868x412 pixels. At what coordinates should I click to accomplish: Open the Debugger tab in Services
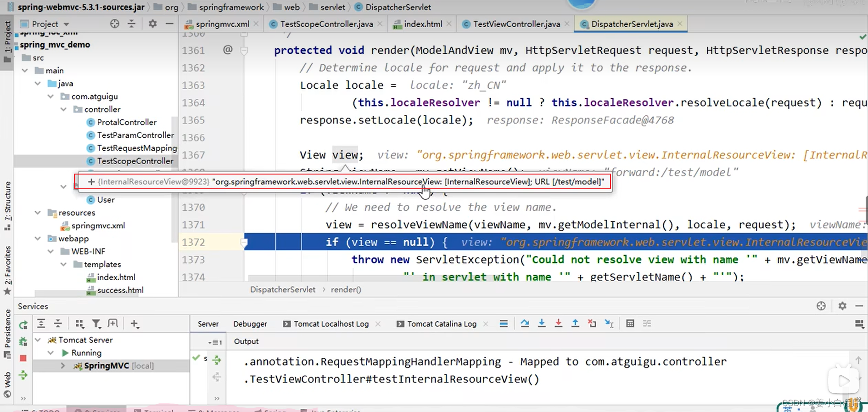(x=250, y=324)
